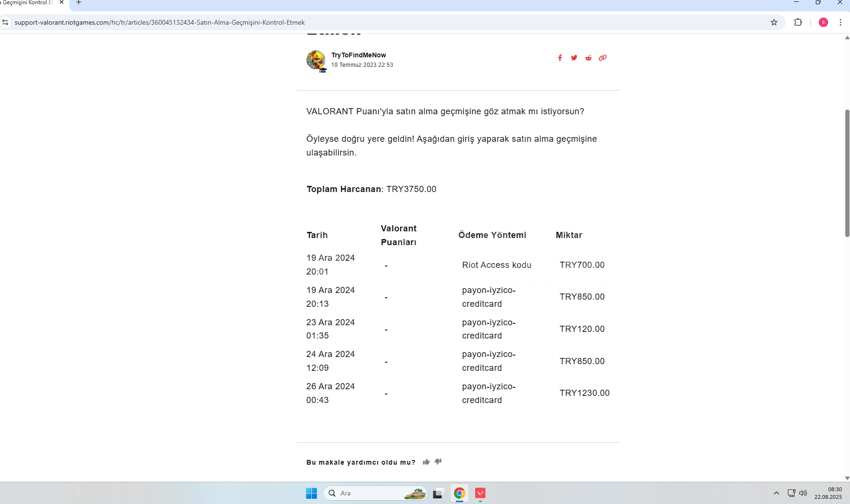Click the date 19 Ara 2024 20:01
This screenshot has width=850, height=504.
tap(331, 265)
